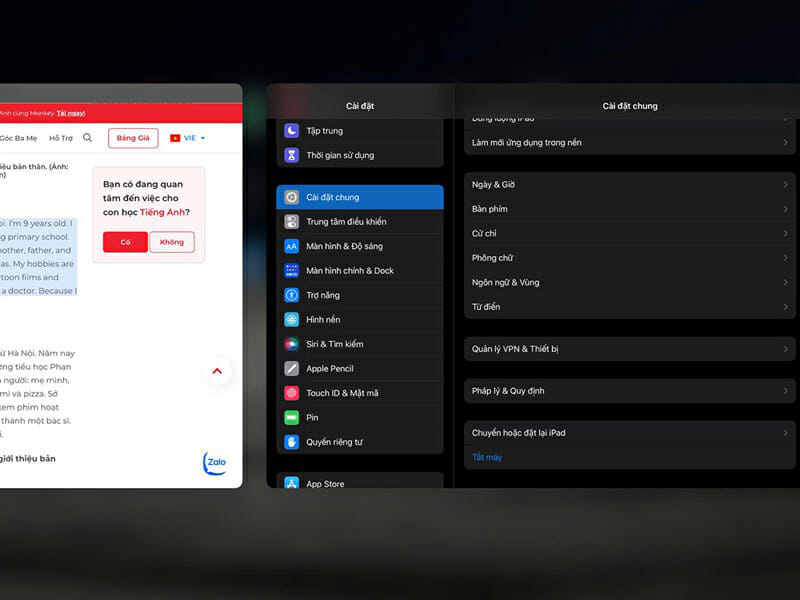Select Cài đặt chung in the sidebar
800x600 pixels.
359,197
